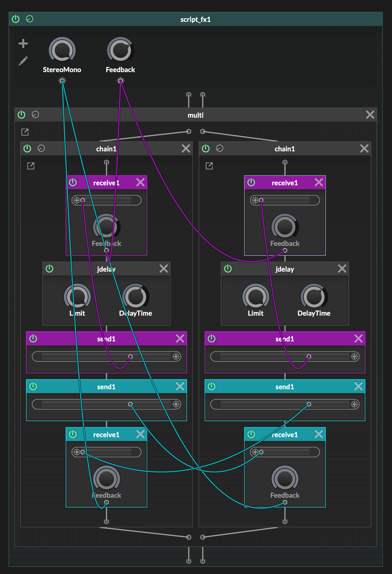The image size is (392, 574).
Task: Click the pencil edit icon
Action: tap(23, 61)
